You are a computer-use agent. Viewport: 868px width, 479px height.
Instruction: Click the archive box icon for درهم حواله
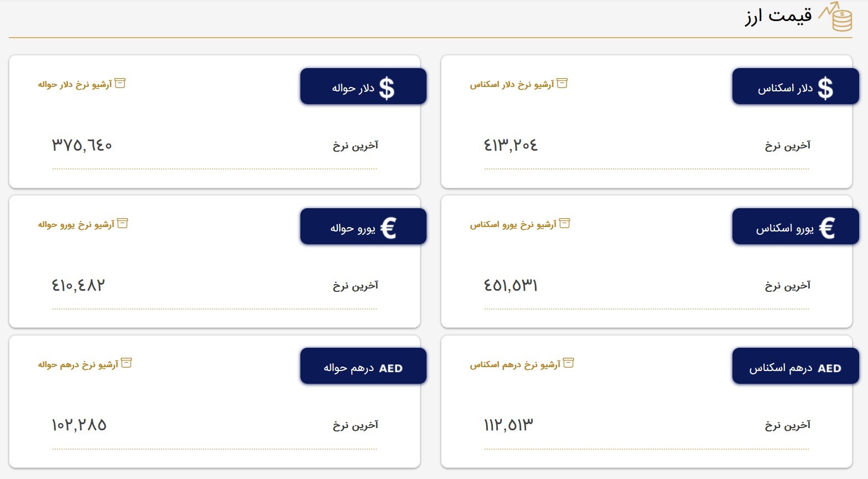click(127, 363)
